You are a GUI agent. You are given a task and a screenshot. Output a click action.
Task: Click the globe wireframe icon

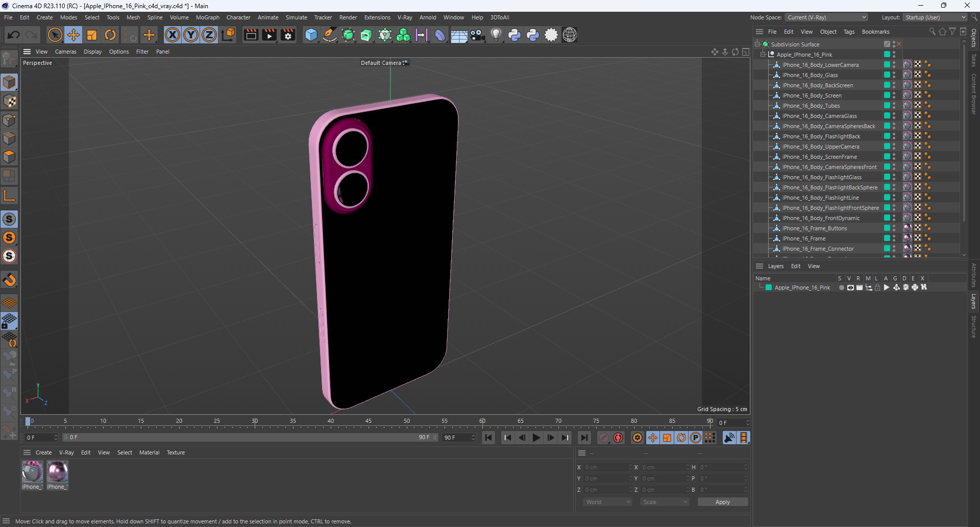tap(570, 35)
